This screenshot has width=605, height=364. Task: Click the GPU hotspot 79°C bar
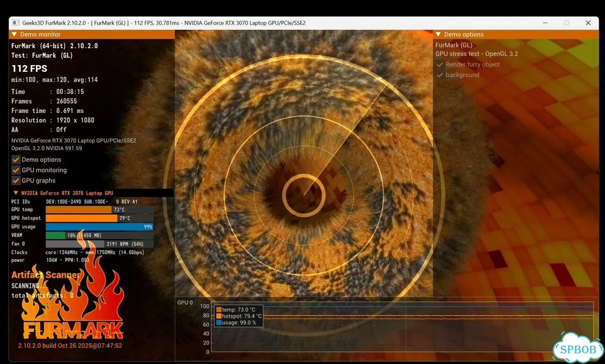point(100,218)
